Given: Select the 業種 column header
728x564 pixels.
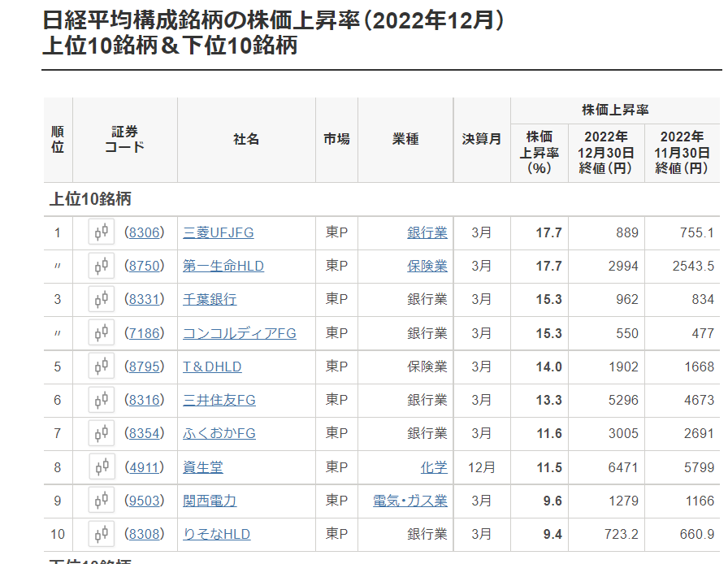Looking at the screenshot, I should point(405,139).
